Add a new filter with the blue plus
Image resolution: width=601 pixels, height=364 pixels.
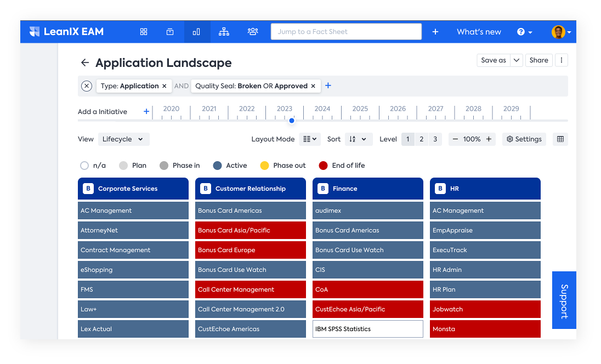tap(328, 86)
